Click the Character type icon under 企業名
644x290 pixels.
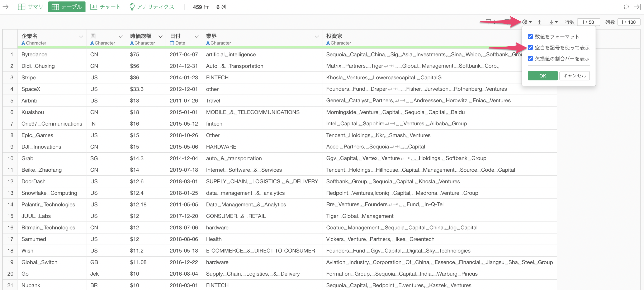tap(23, 43)
